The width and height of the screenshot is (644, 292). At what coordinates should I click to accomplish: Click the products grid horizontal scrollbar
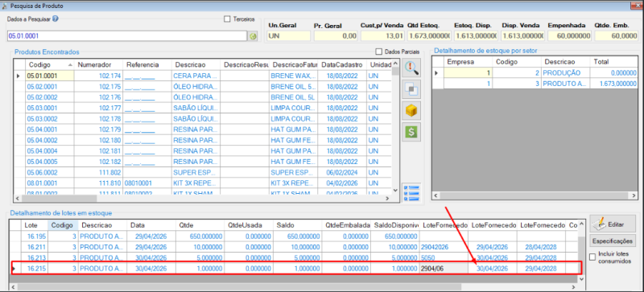pyautogui.click(x=203, y=199)
